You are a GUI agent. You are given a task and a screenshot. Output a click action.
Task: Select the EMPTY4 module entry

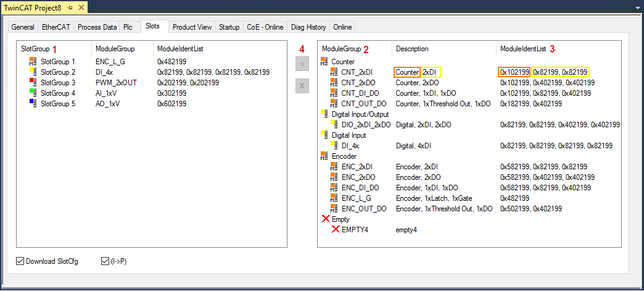(355, 230)
